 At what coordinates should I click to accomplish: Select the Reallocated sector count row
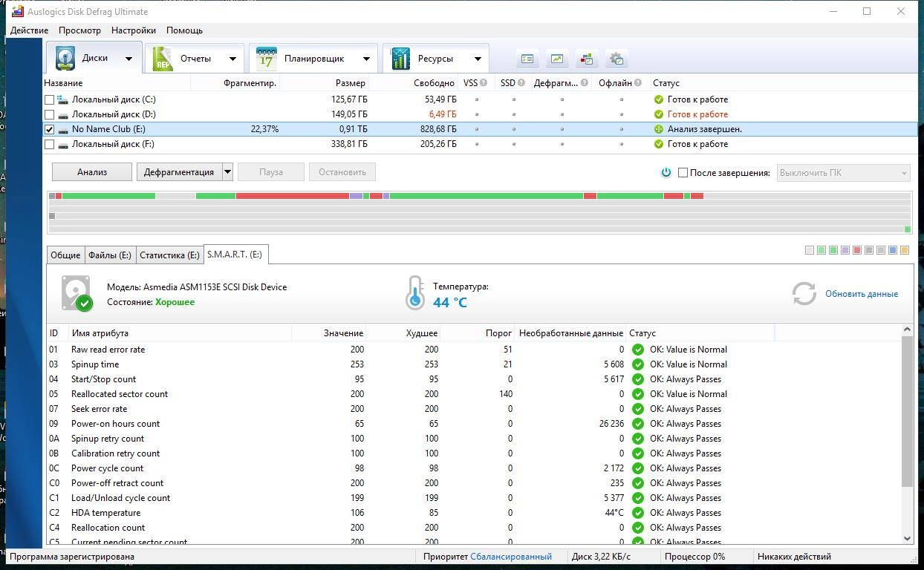[x=475, y=394]
